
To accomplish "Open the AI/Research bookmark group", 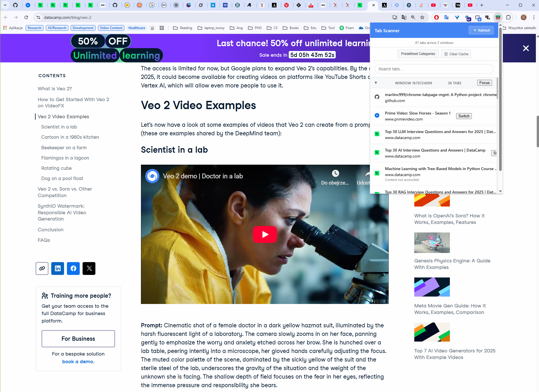I will [57, 28].
